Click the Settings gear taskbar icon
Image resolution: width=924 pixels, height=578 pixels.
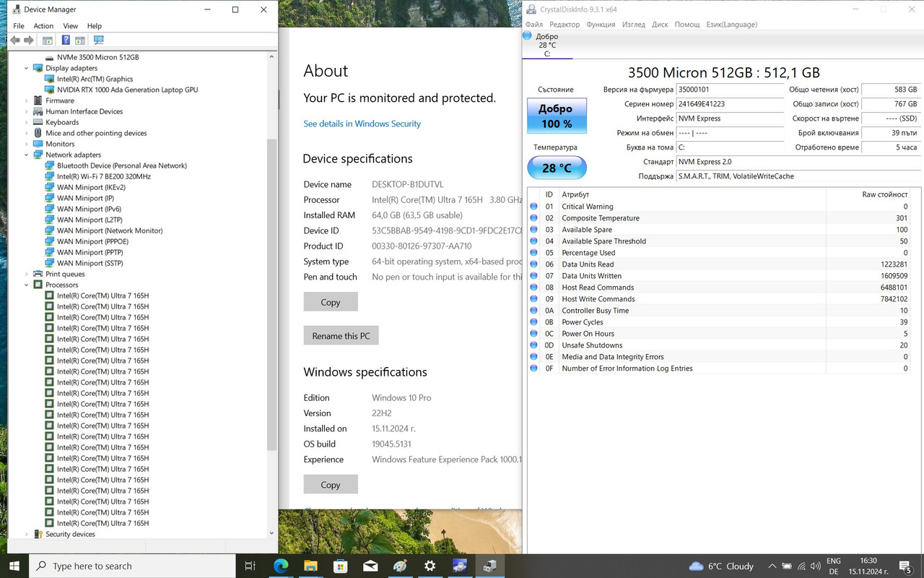click(430, 566)
